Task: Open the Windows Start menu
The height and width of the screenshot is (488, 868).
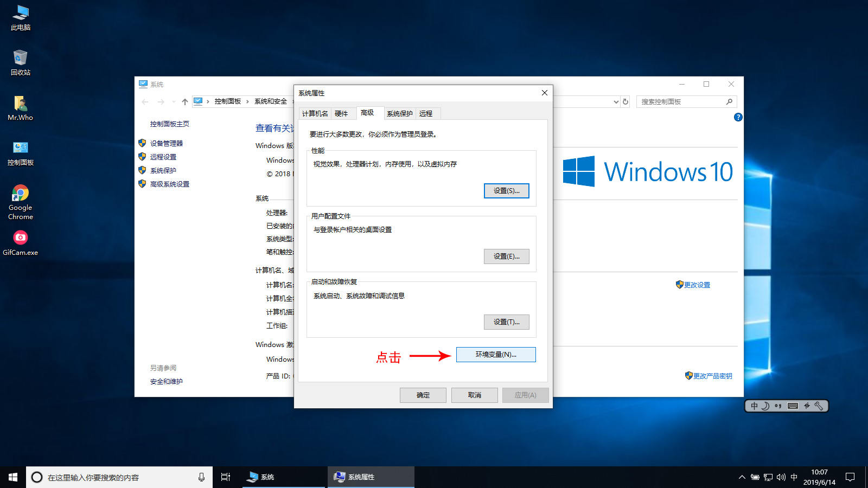Action: [x=13, y=477]
